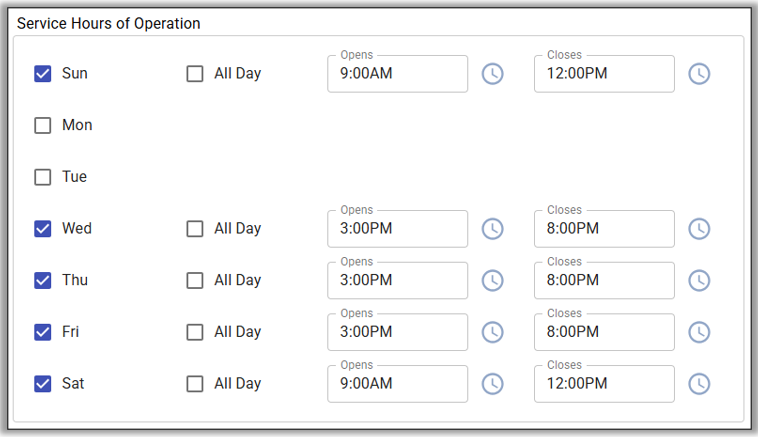This screenshot has width=758, height=437.
Task: Check All Day for Wednesday
Action: click(195, 229)
